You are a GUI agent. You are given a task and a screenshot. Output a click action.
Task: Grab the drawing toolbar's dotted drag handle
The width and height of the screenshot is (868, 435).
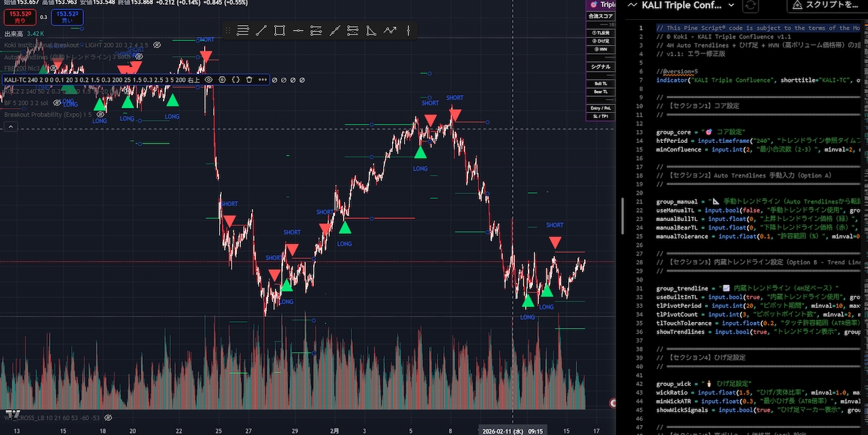[x=228, y=31]
